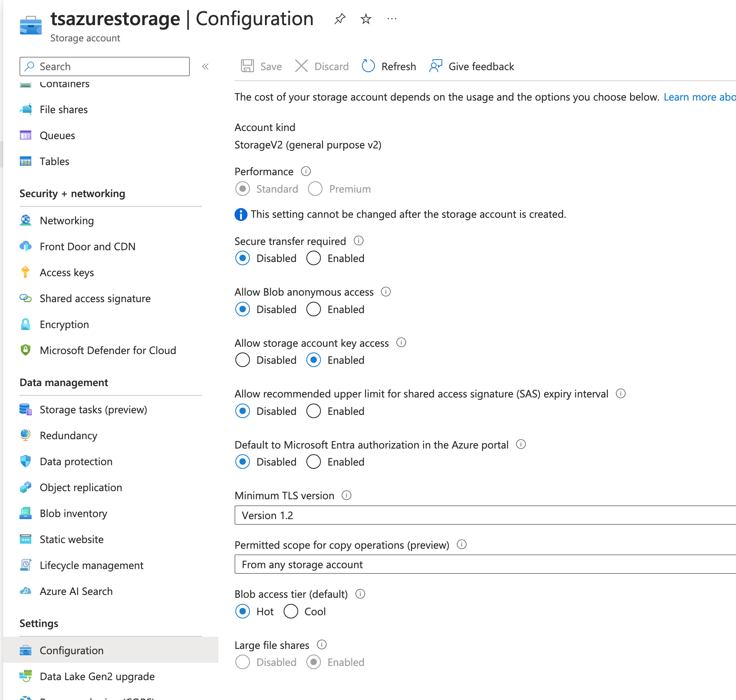
Task: Select Disabled for Large file shares
Action: [243, 662]
